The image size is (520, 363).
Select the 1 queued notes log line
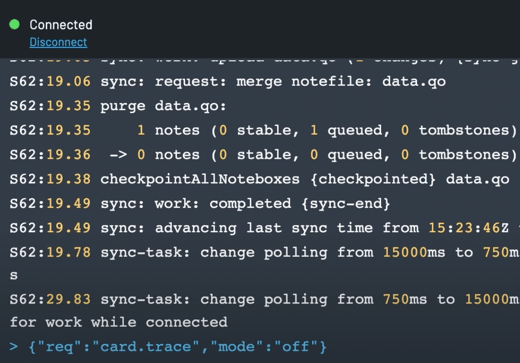click(x=263, y=130)
